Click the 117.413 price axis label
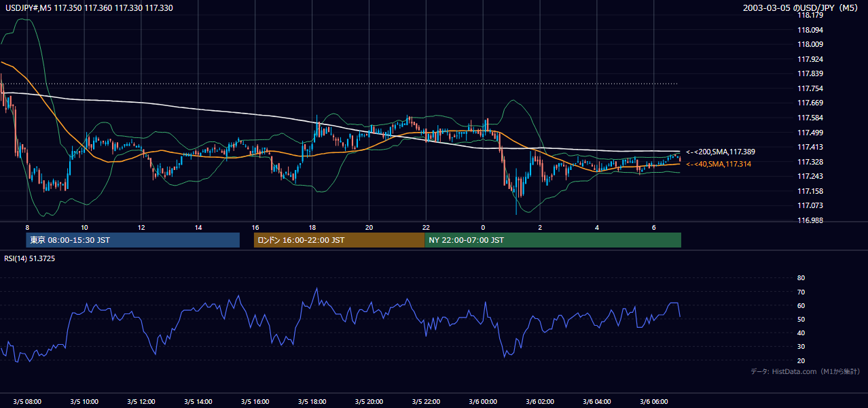 coord(810,147)
